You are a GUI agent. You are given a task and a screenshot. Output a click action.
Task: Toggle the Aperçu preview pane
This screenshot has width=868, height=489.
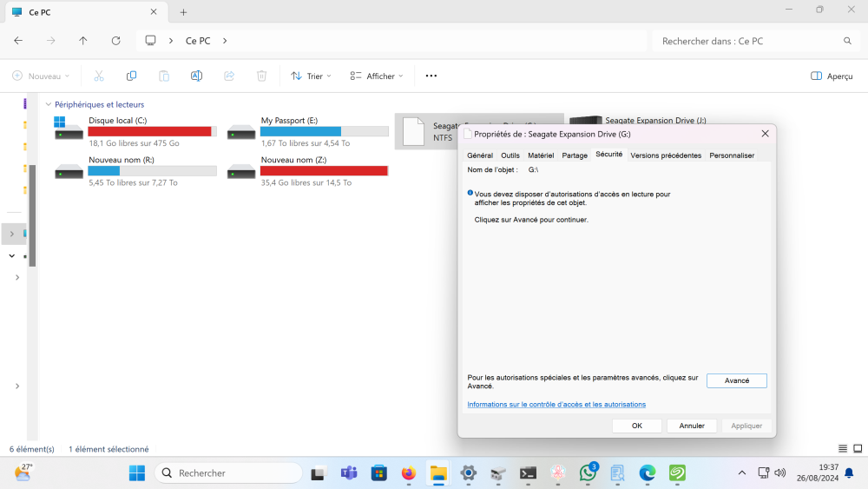(831, 76)
